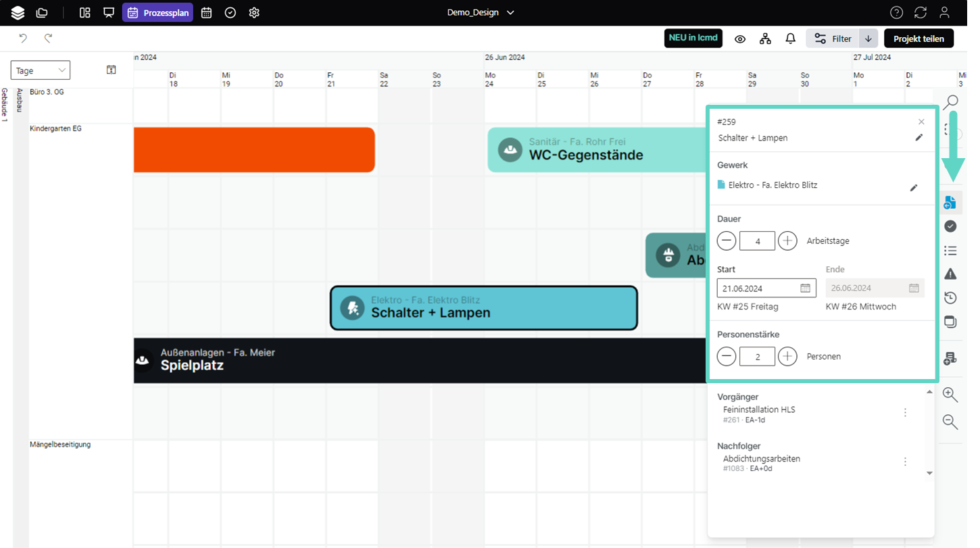Open the checklist icon in right sidebar
Viewport: 980px width, 548px height.
click(950, 251)
